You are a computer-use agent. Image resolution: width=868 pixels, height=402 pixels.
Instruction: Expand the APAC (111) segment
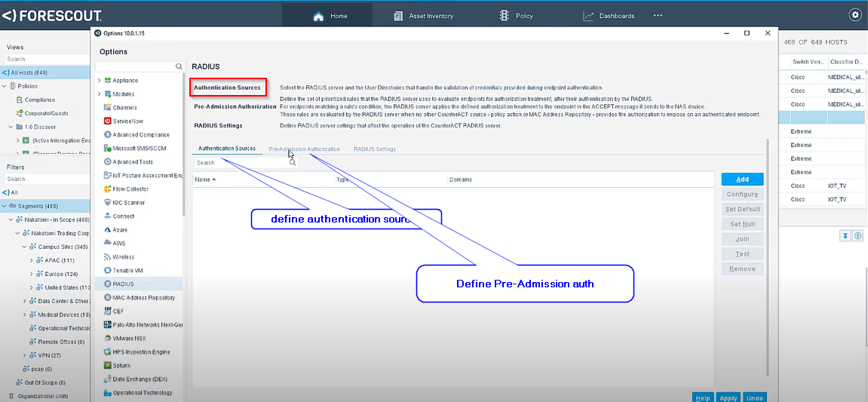pos(31,260)
